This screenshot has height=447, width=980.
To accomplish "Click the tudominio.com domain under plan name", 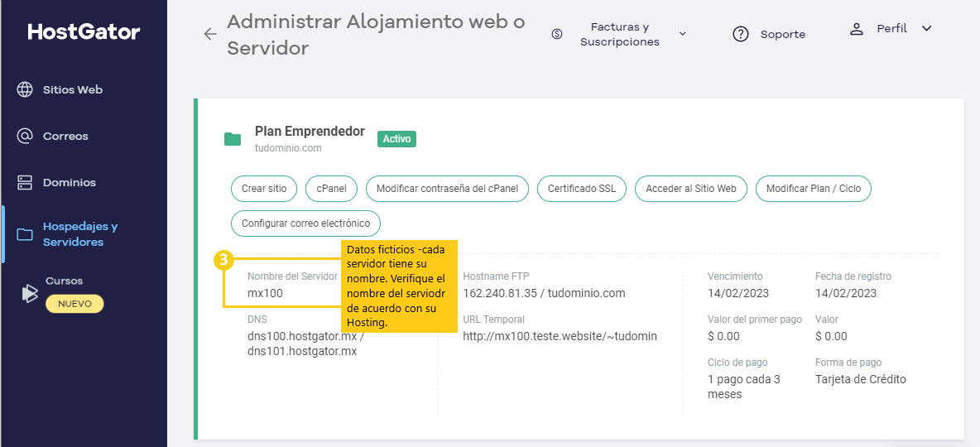I will [x=288, y=148].
